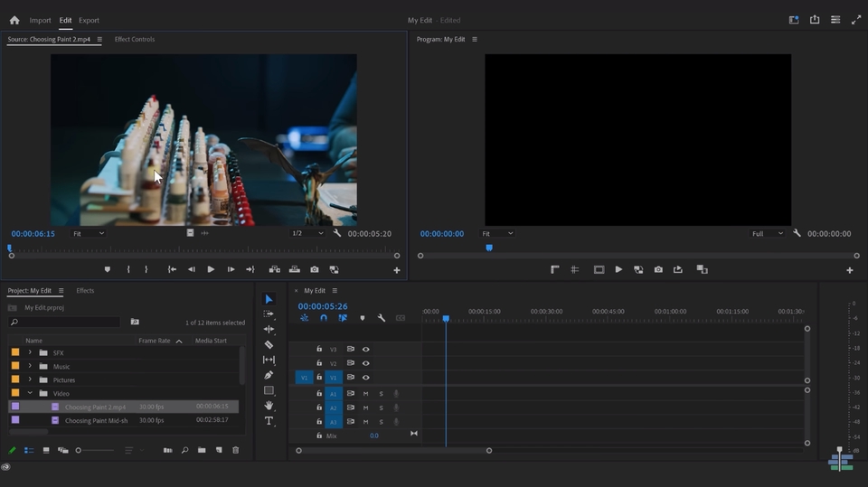Export frame from Program monitor camera icon

point(658,269)
